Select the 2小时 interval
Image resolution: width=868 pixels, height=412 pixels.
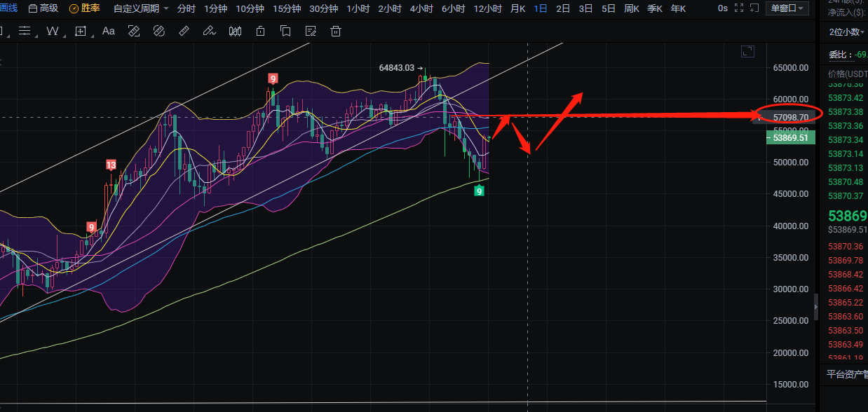coord(390,8)
